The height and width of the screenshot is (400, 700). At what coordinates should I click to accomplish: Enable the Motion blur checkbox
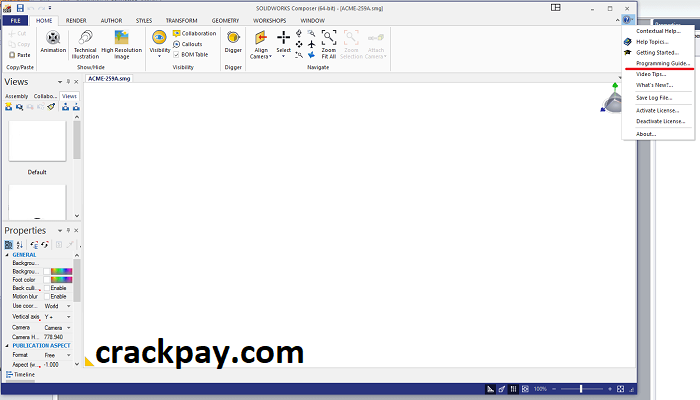46,296
